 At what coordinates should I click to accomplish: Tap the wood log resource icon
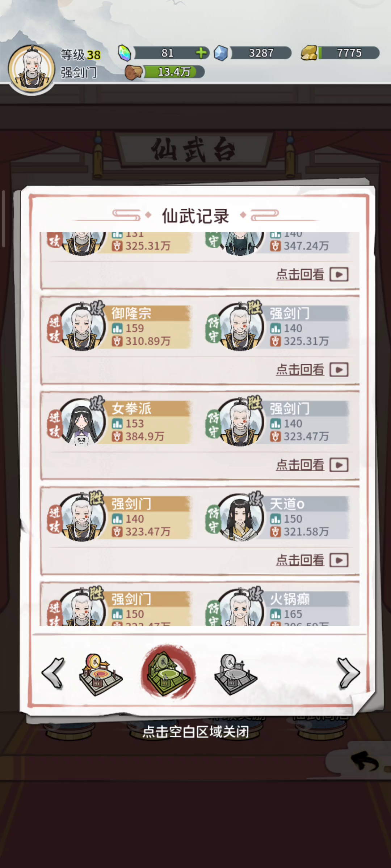(x=134, y=72)
